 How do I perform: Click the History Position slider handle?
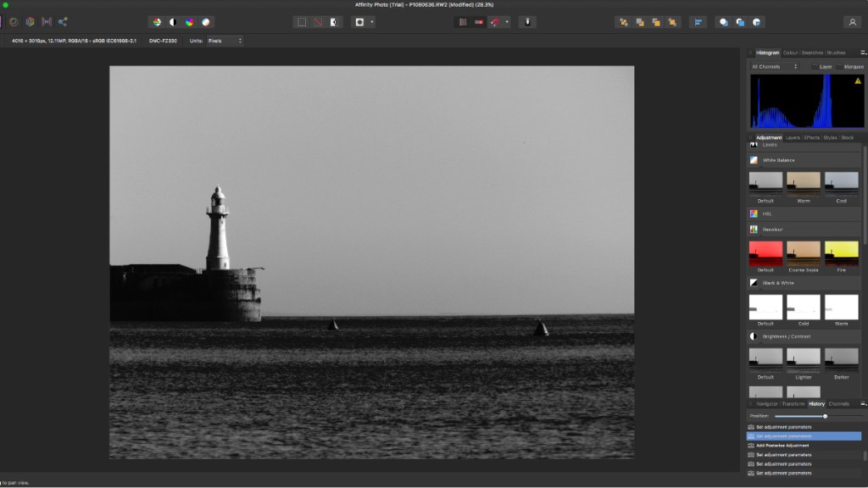(825, 416)
